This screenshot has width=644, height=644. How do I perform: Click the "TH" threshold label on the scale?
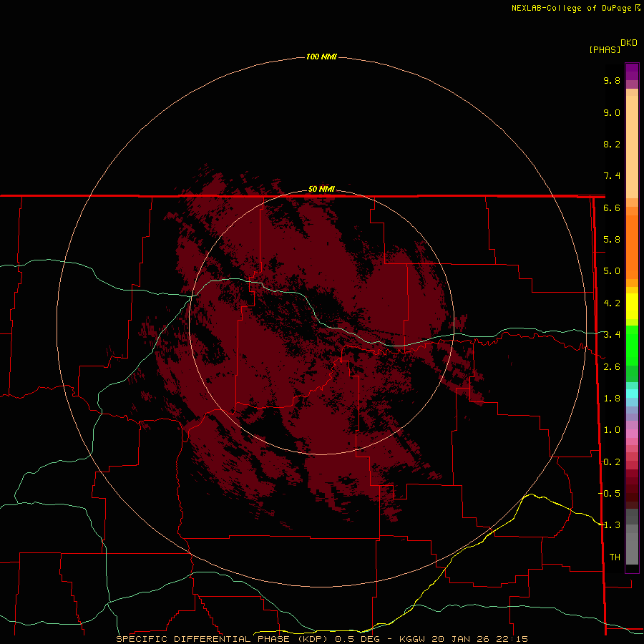615,557
